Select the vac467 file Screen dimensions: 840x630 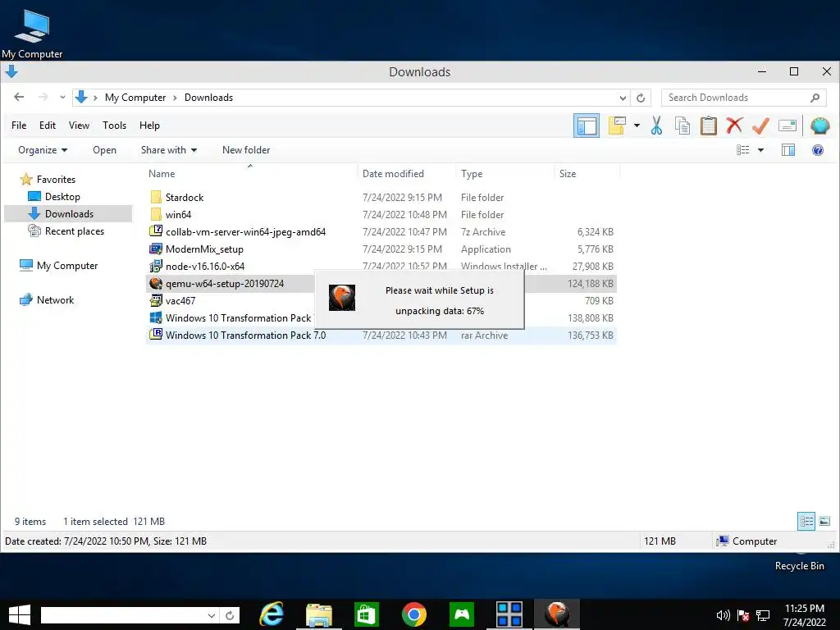tap(180, 300)
